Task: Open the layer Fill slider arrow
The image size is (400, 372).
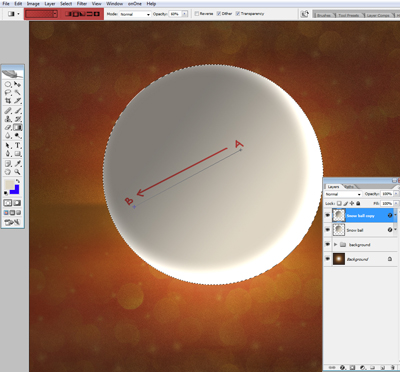Action: 396,203
